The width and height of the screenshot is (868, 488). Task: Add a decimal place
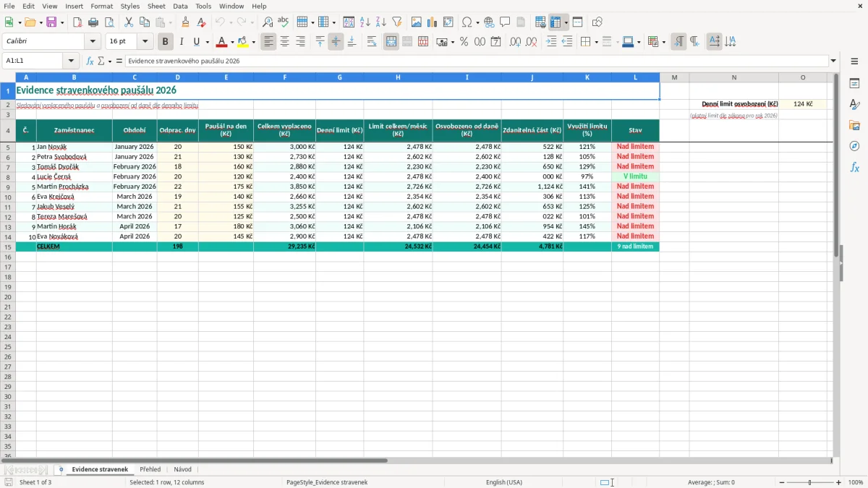point(515,42)
